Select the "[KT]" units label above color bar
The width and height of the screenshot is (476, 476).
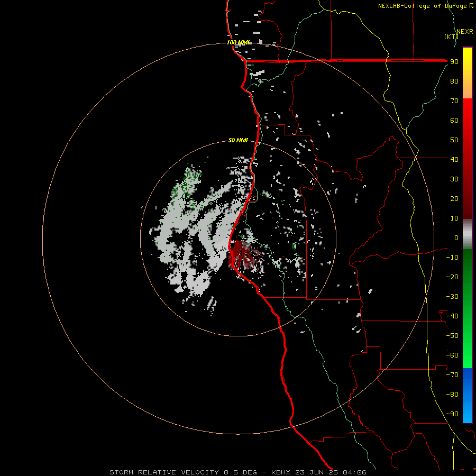(x=451, y=36)
